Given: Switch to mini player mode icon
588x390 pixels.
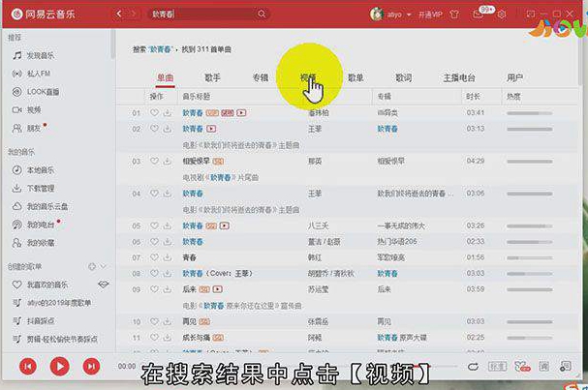Looking at the screenshot, I should pos(530,15).
